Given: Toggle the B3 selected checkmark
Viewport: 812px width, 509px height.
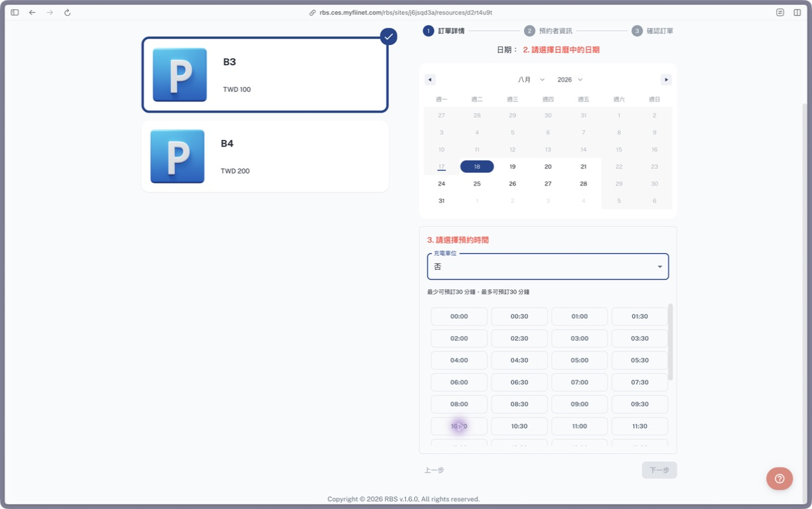Looking at the screenshot, I should (389, 36).
